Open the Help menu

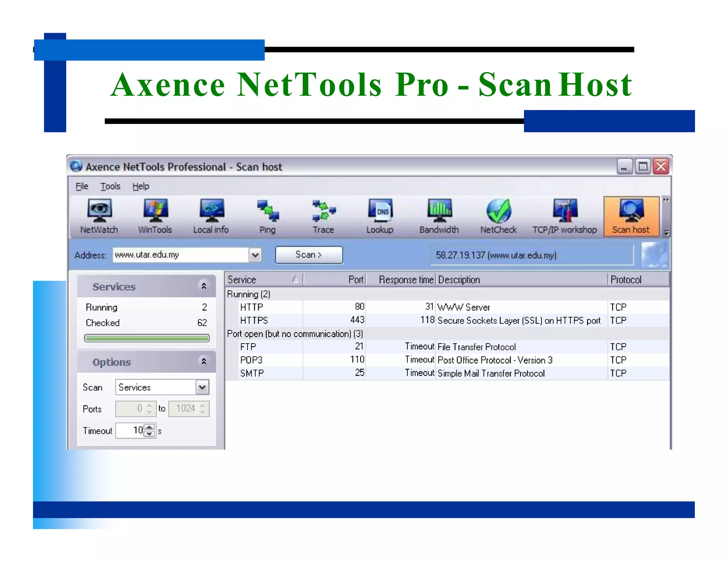pos(141,186)
